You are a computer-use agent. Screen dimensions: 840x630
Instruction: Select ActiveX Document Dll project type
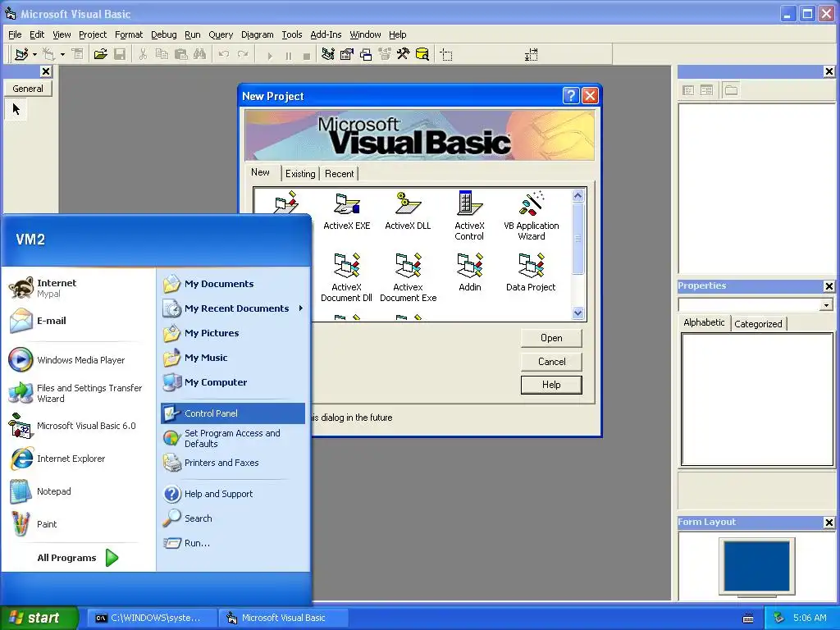[347, 277]
